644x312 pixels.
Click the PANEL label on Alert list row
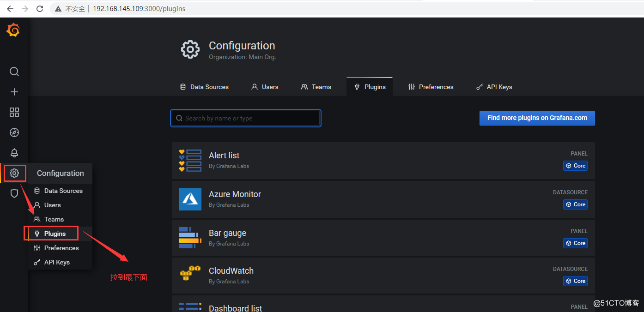(579, 154)
